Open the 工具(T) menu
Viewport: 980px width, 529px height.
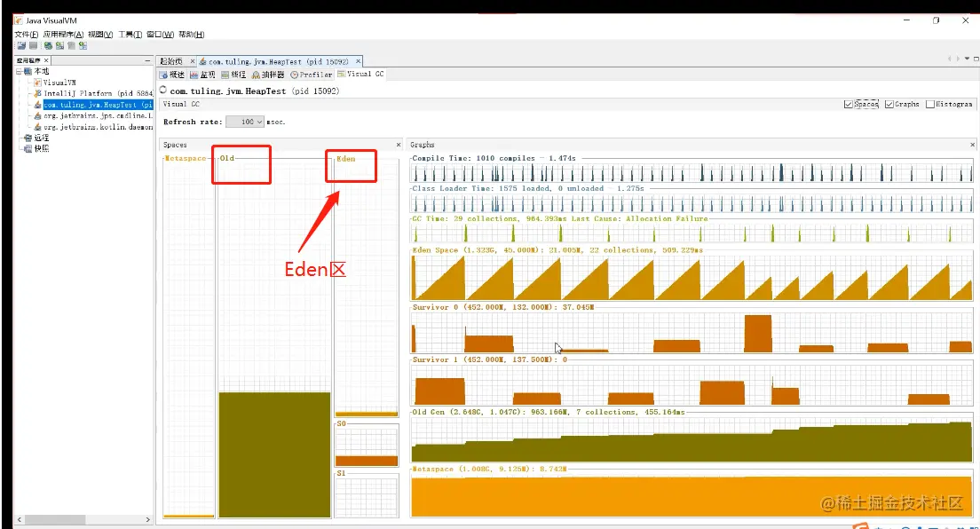pyautogui.click(x=130, y=35)
